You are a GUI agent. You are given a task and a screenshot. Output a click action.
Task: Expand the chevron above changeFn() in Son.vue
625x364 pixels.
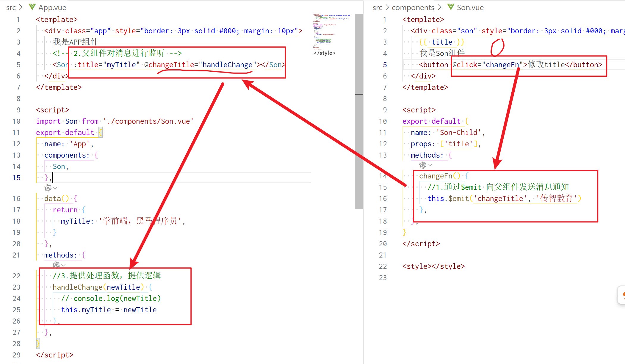[x=430, y=165]
